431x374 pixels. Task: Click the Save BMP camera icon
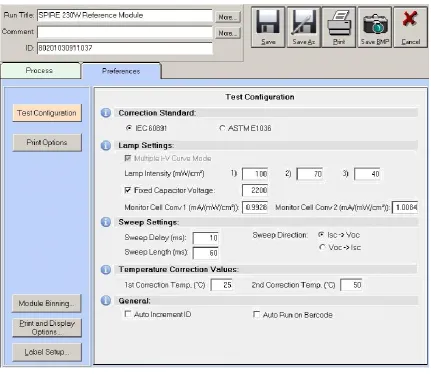point(375,27)
